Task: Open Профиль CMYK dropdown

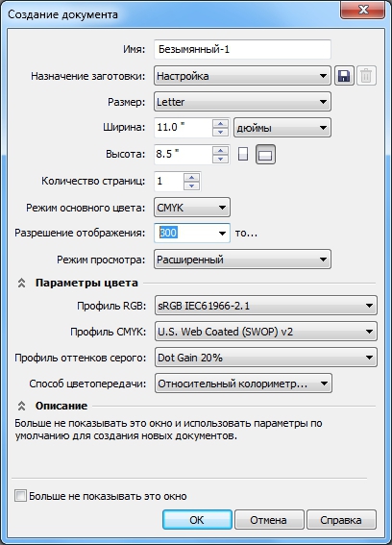Action: [x=266, y=332]
